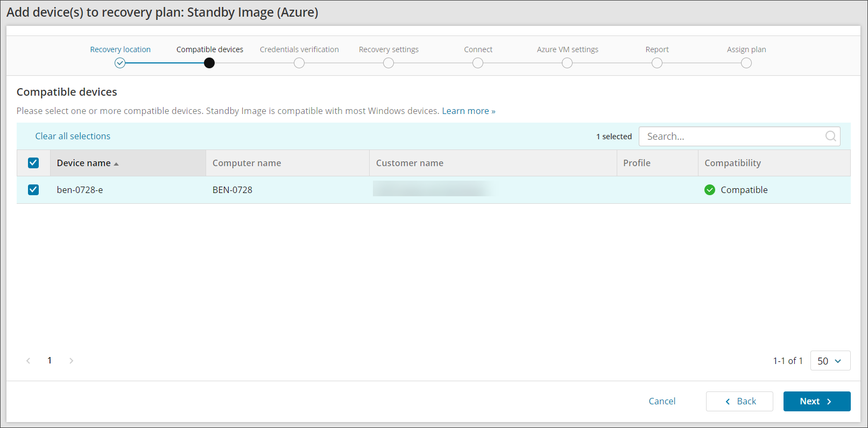Go to previous page arrow in pagination
The height and width of the screenshot is (428, 868).
[29, 361]
